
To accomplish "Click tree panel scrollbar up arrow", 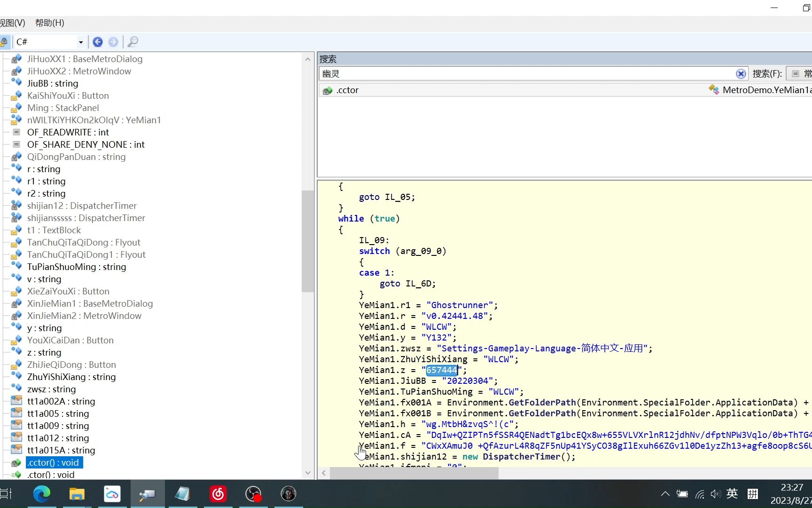I will tap(308, 59).
